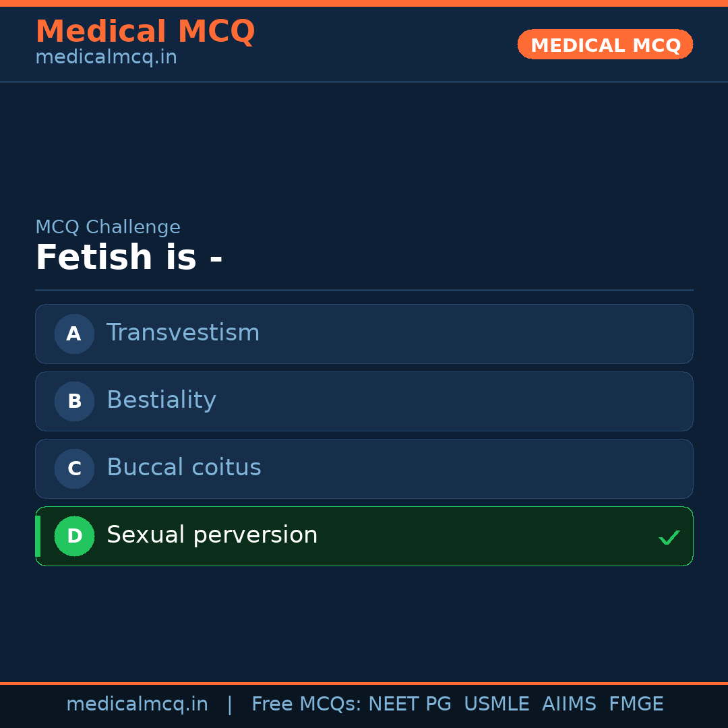Click the question title Fetish is -

coord(129,257)
